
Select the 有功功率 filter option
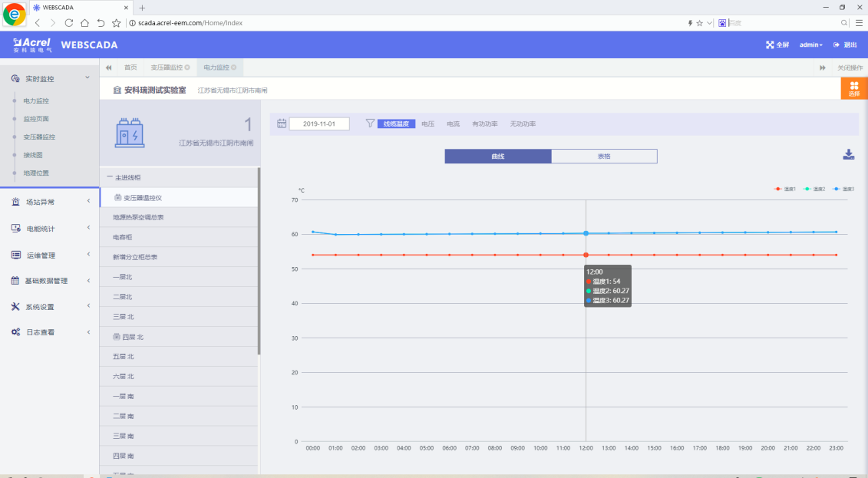tap(484, 124)
